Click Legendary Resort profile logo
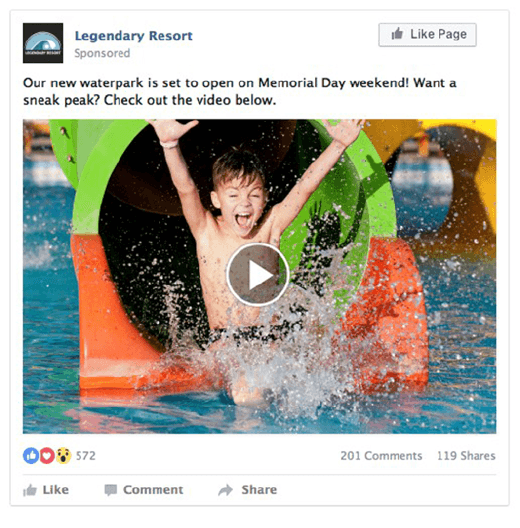The height and width of the screenshot is (528, 520). click(x=43, y=43)
